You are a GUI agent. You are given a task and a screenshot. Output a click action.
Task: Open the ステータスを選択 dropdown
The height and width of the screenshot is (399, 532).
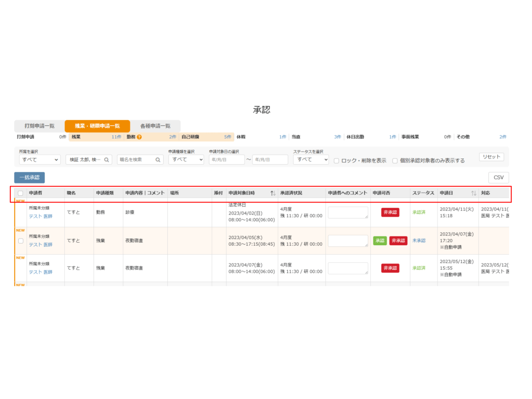coord(311,160)
